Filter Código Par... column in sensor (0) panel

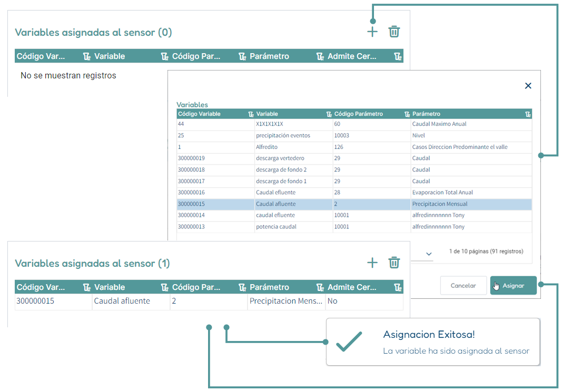pyautogui.click(x=242, y=56)
